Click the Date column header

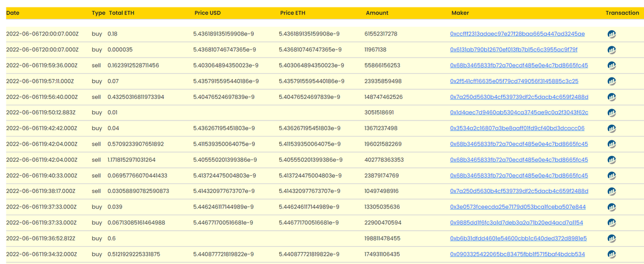click(x=13, y=13)
